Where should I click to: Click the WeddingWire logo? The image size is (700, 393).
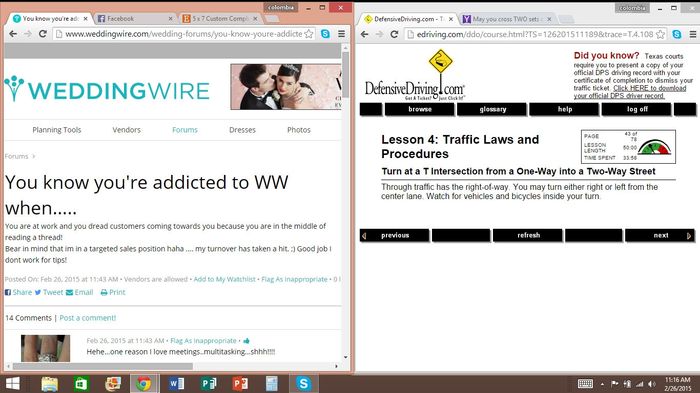tap(107, 89)
